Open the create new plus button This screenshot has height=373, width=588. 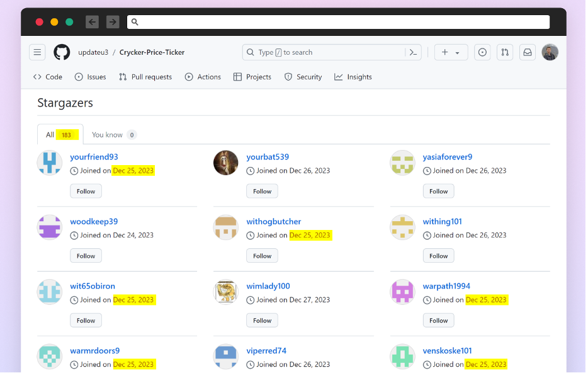tap(451, 52)
